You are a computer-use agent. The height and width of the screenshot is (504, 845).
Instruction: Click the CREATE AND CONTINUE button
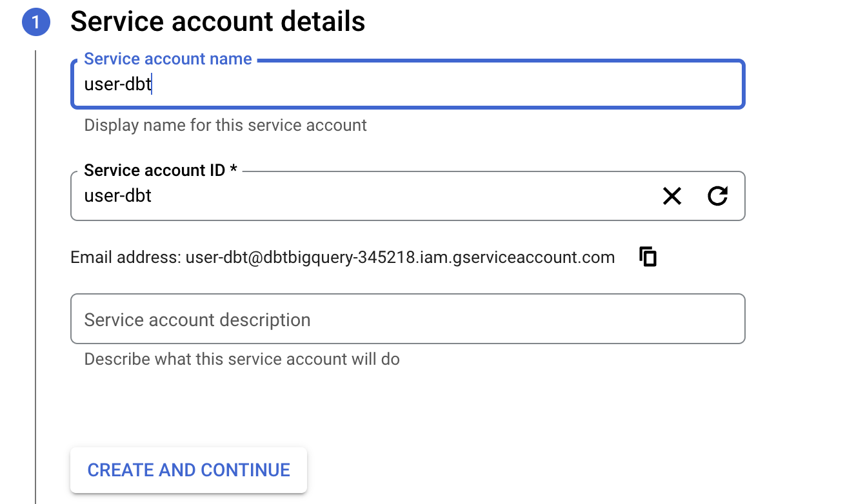point(188,470)
